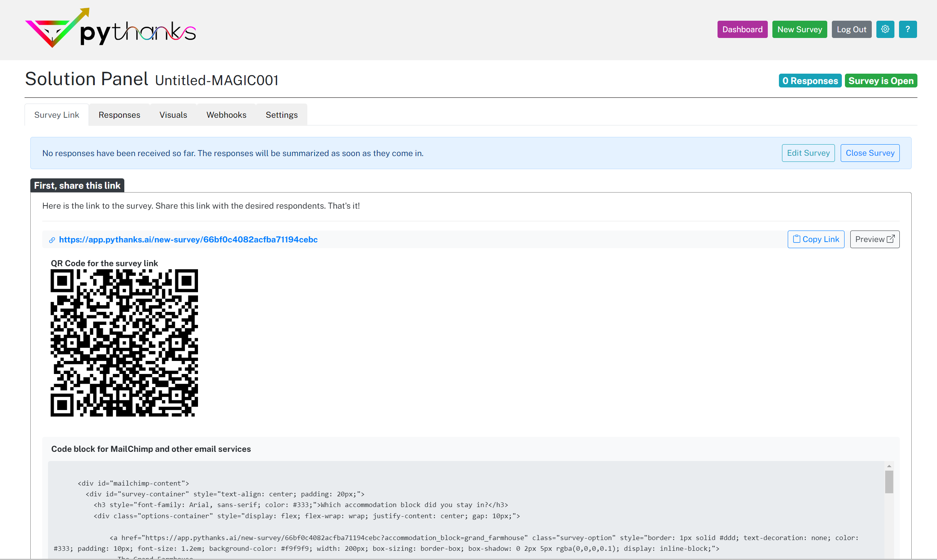Click the code block scrollbar thumb

[x=889, y=481]
